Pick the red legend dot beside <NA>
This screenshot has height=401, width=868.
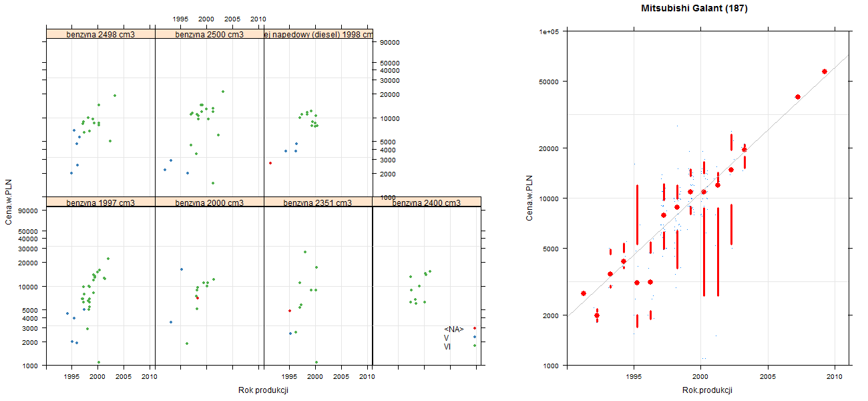click(x=475, y=328)
